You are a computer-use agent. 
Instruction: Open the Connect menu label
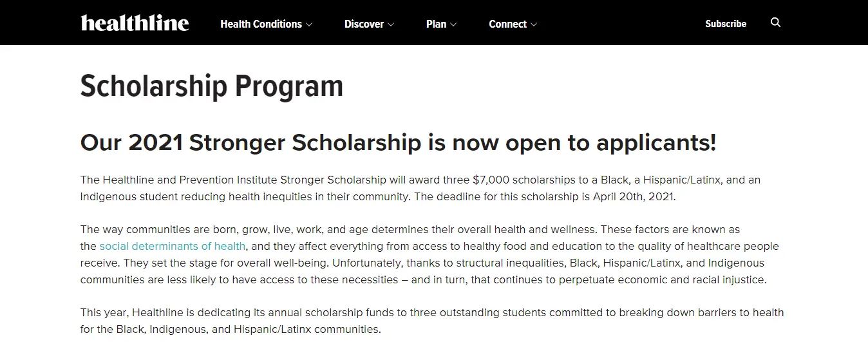pyautogui.click(x=507, y=24)
